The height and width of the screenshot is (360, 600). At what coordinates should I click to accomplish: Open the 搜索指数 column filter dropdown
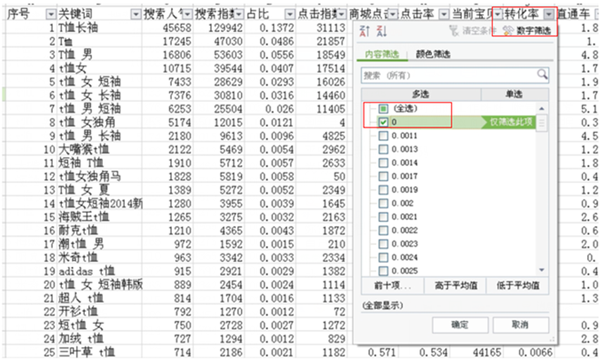pyautogui.click(x=239, y=15)
